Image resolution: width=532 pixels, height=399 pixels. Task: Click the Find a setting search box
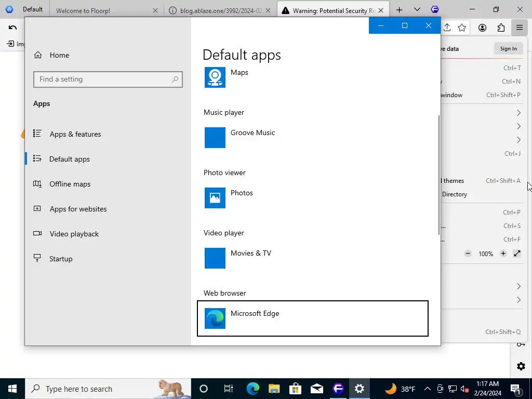click(x=108, y=79)
